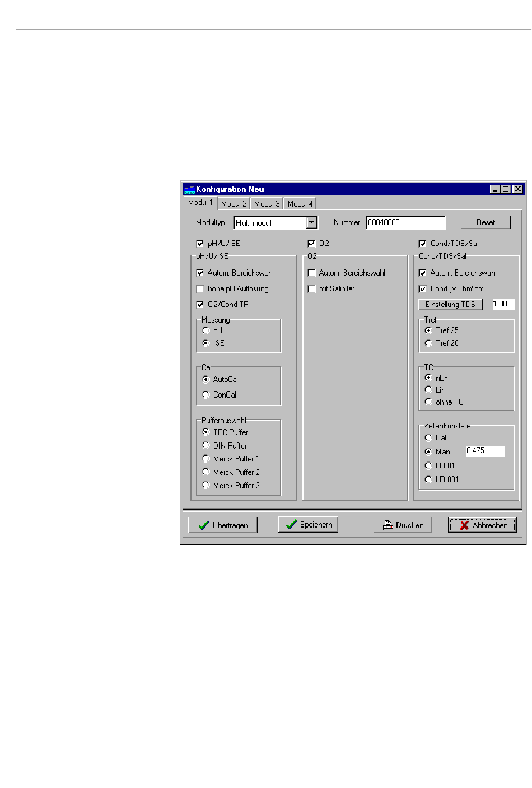Open the Modul 3 tab

pos(267,204)
